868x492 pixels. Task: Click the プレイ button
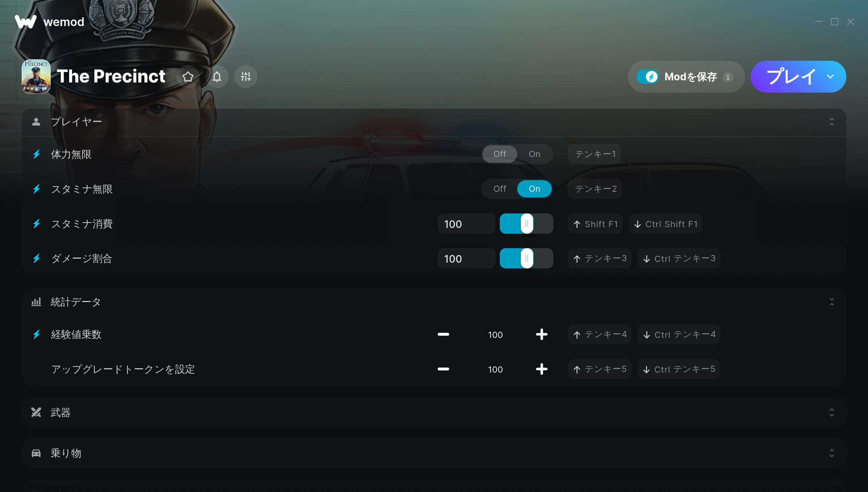(x=791, y=77)
